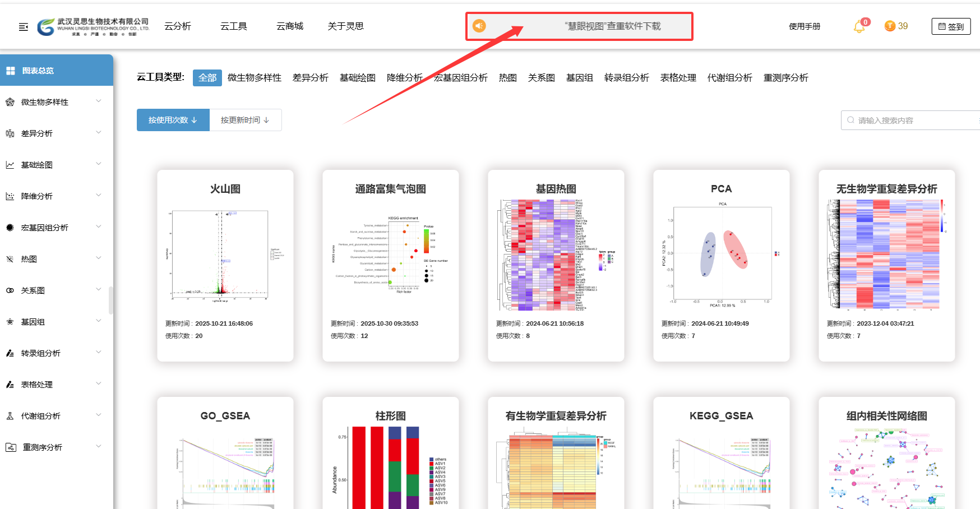Open the notification bell icon
The height and width of the screenshot is (509, 980).
pos(859,26)
